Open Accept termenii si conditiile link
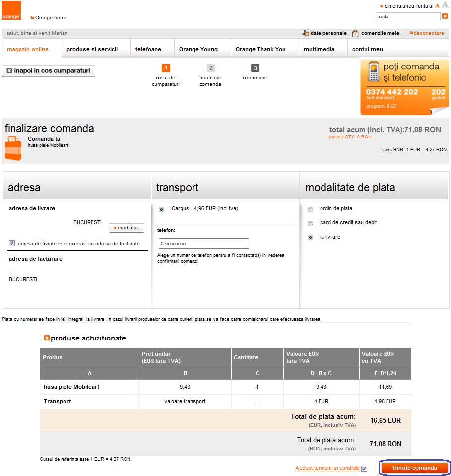This screenshot has width=451, height=476. tap(327, 468)
